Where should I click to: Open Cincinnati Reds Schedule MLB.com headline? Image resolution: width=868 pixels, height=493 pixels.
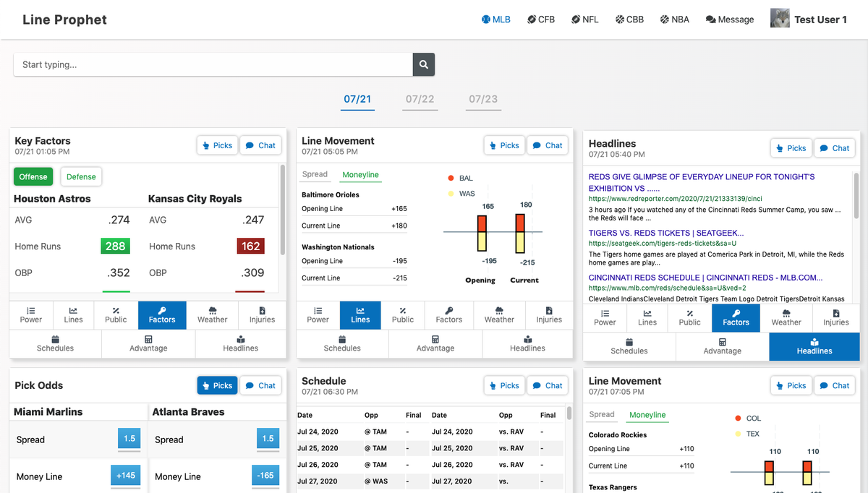click(705, 278)
